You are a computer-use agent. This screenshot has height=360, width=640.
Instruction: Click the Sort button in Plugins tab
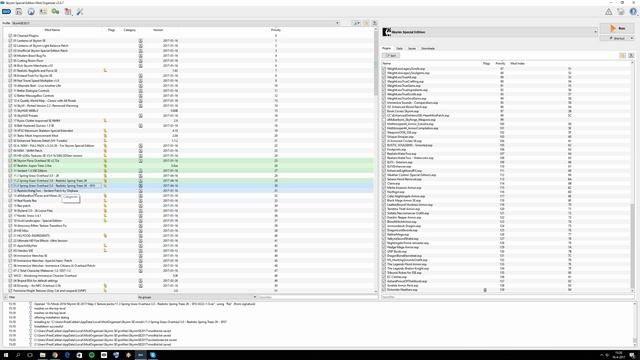pyautogui.click(x=391, y=56)
